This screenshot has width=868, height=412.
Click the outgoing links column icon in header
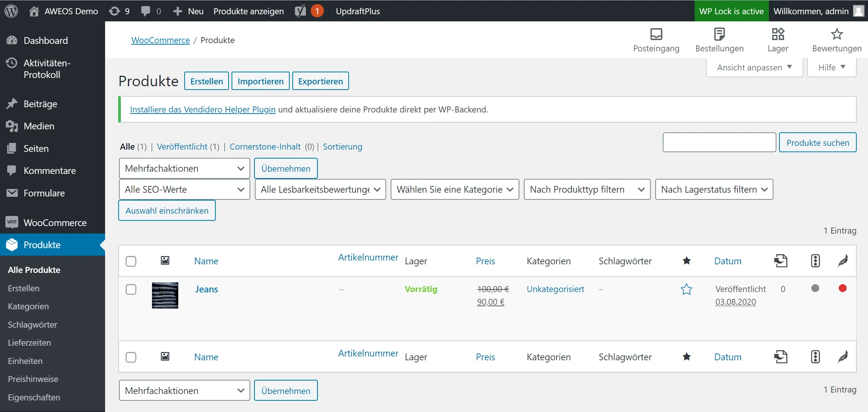point(781,261)
